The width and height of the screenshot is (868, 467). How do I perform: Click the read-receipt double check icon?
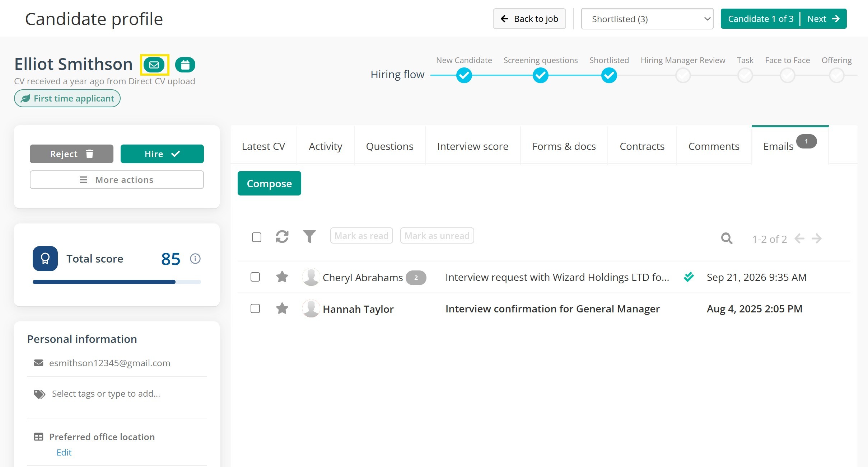pos(689,277)
